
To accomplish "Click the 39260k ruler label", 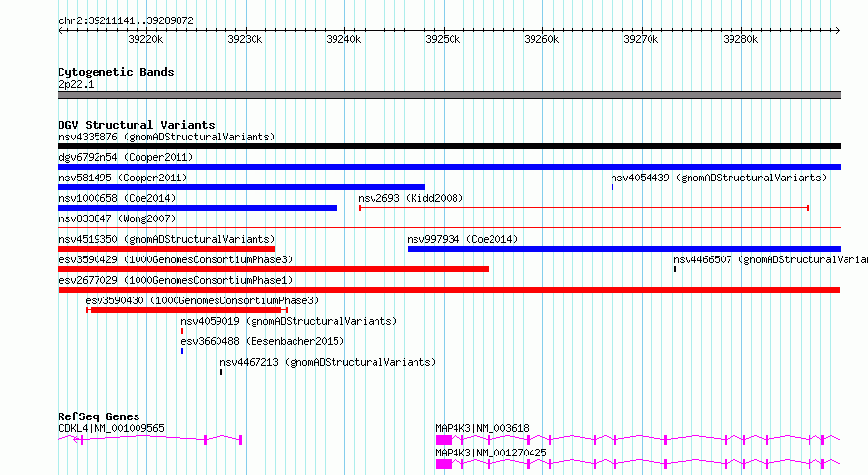I will point(541,39).
